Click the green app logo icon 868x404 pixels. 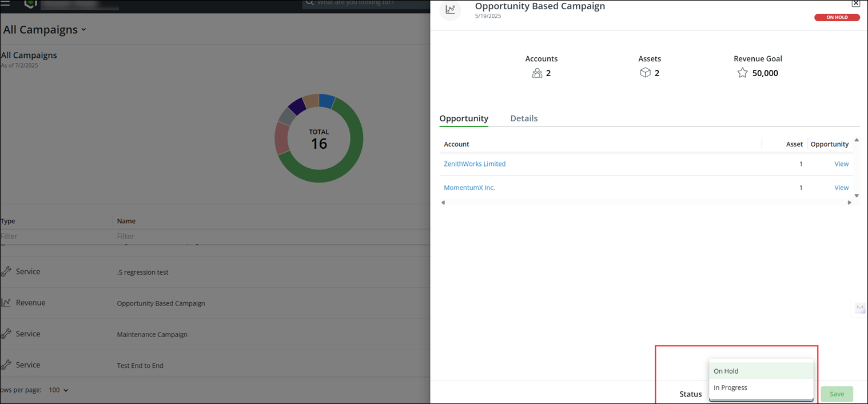(30, 3)
